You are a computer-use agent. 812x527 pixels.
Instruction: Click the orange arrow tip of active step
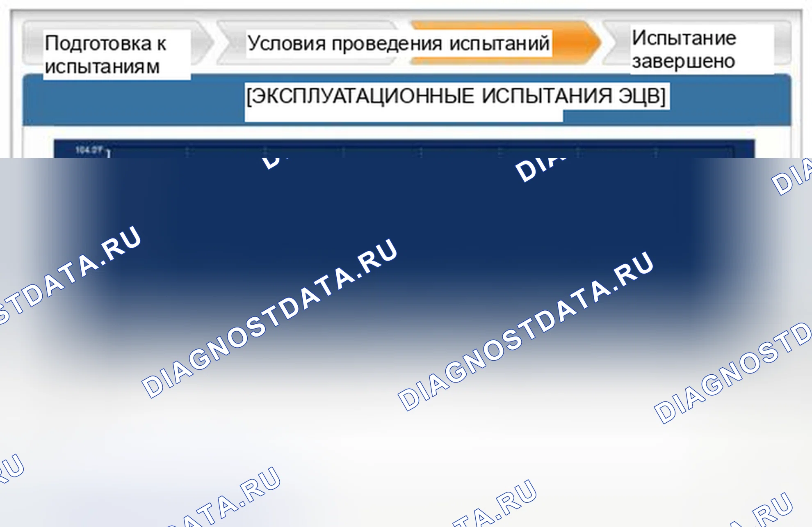587,43
